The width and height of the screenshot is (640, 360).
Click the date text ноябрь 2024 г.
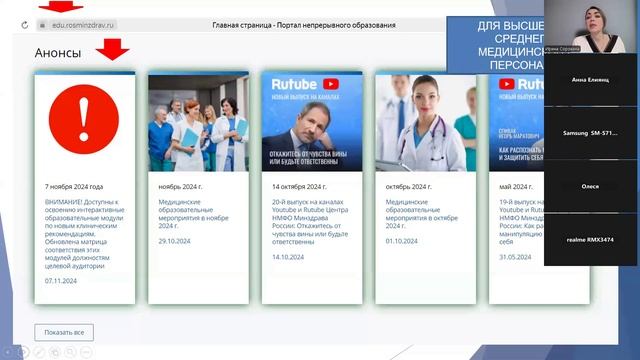coord(180,187)
